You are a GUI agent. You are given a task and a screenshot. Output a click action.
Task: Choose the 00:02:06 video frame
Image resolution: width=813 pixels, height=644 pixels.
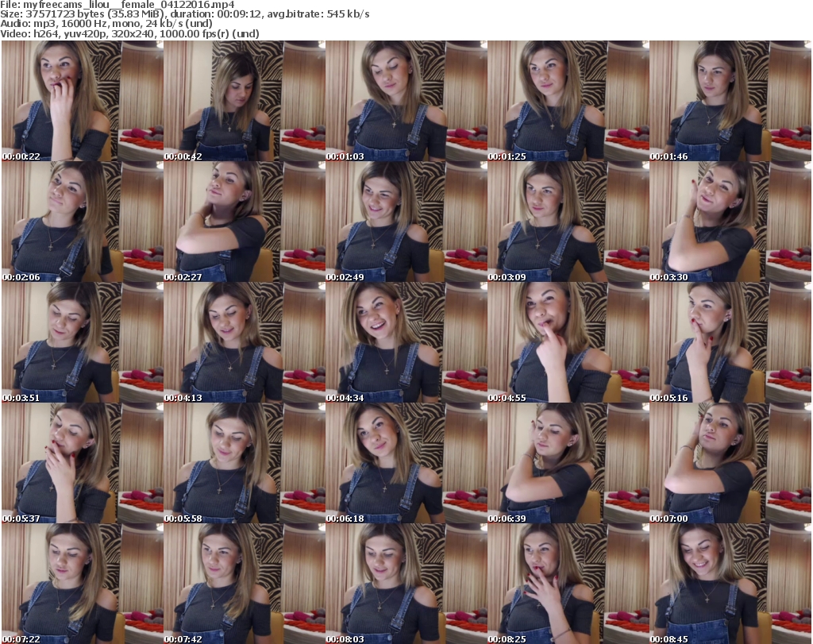point(83,222)
